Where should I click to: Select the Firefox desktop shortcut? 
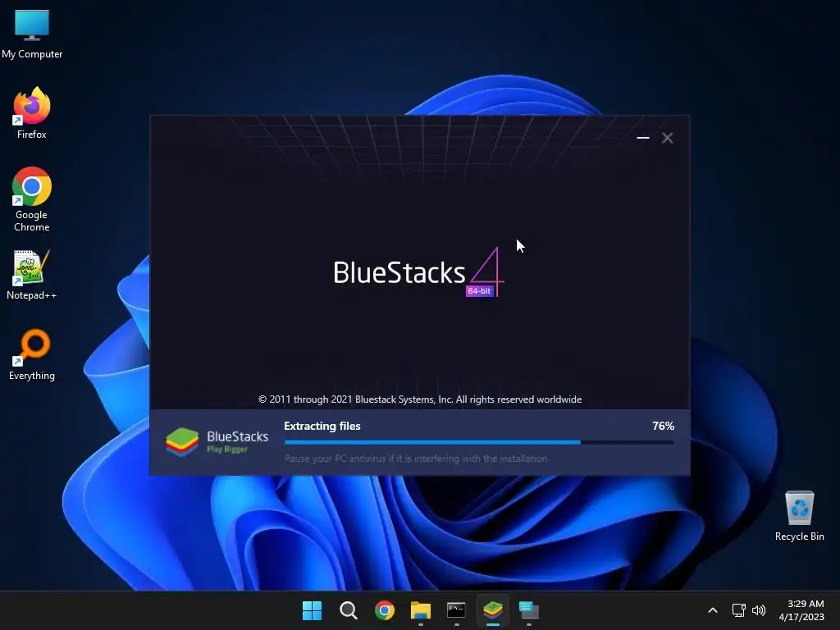click(32, 113)
